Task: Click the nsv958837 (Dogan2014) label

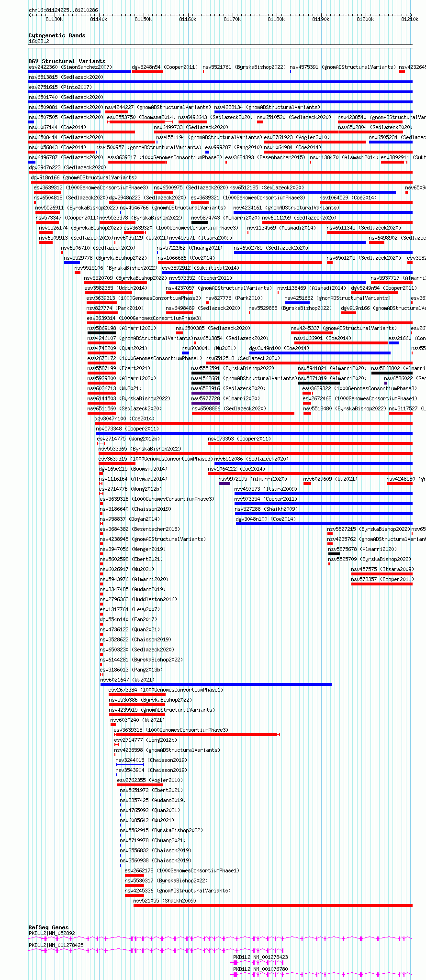Action: coord(130,519)
